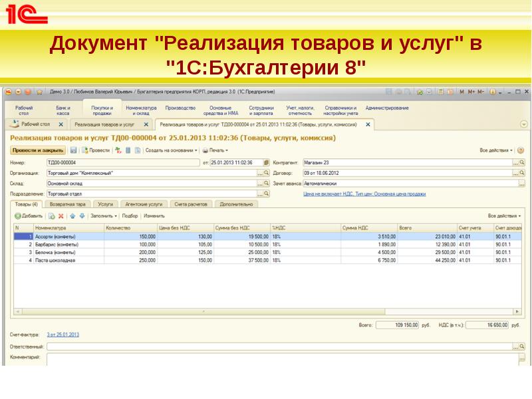
Task: Open Договор magnifier icon
Action: coord(522,173)
